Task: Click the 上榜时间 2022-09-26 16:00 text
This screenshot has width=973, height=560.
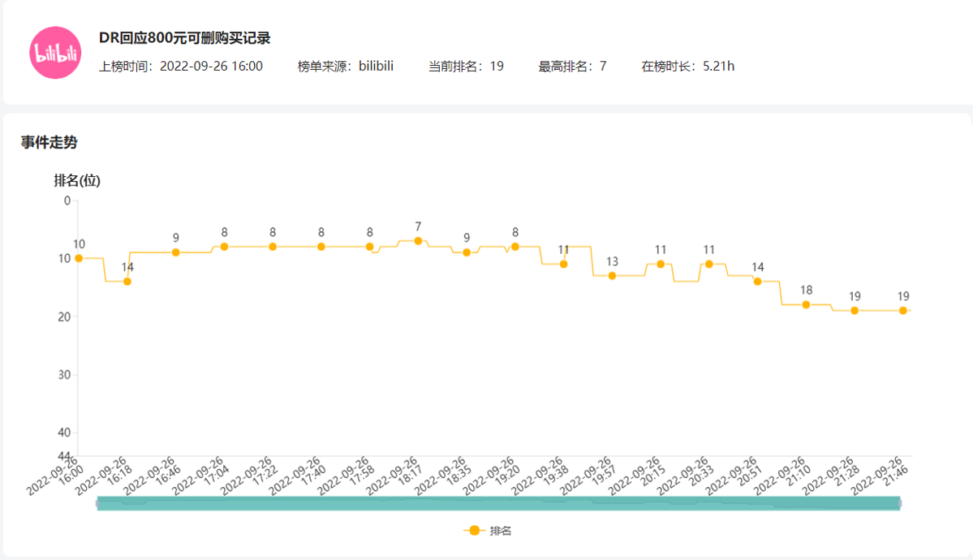Action: point(181,67)
